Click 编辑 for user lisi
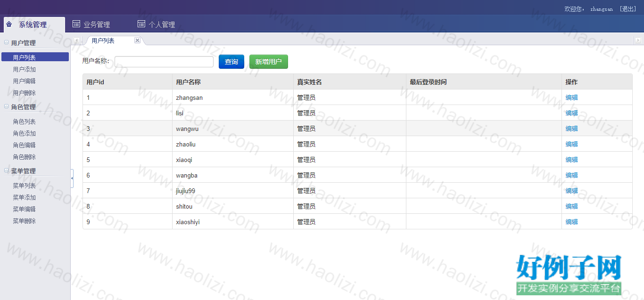Screen dimensions: 644x300 coord(572,113)
